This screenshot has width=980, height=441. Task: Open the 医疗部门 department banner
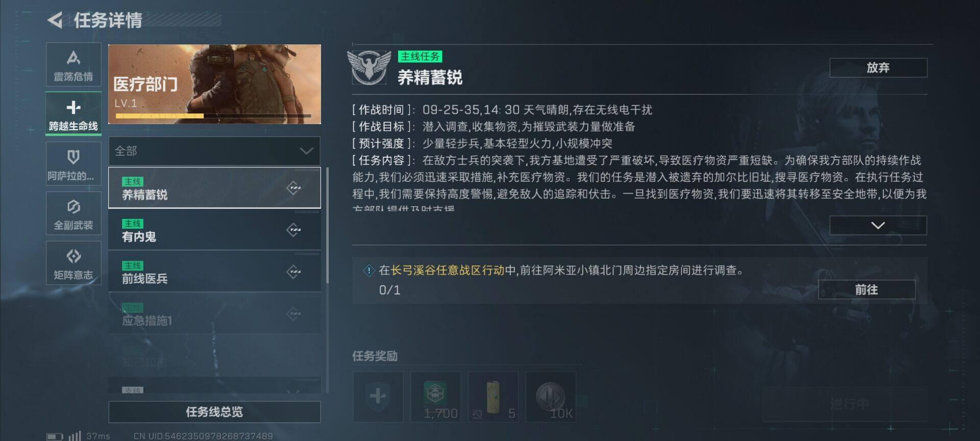click(x=214, y=84)
